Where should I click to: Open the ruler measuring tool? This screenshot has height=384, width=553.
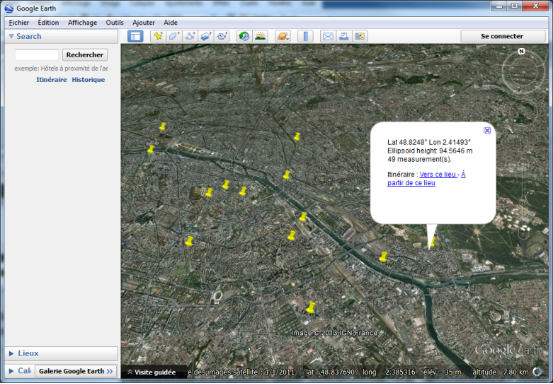(305, 36)
